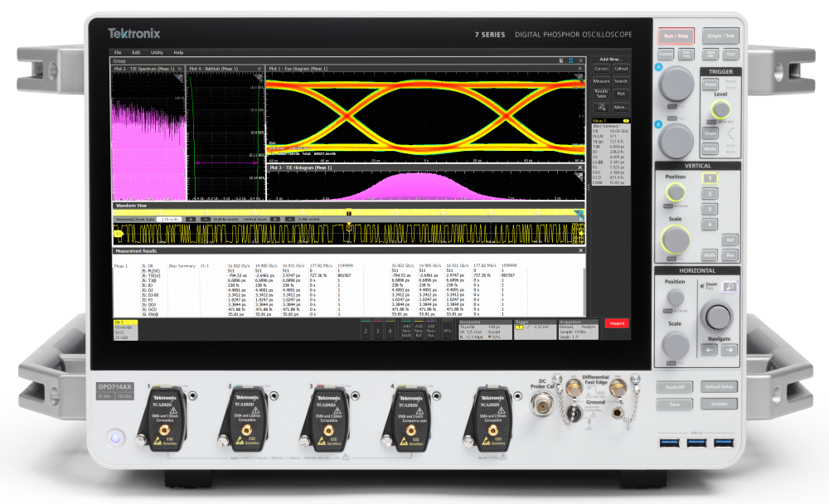Click the Add New Bus badge
The width and height of the screenshot is (829, 504).
pos(429,328)
